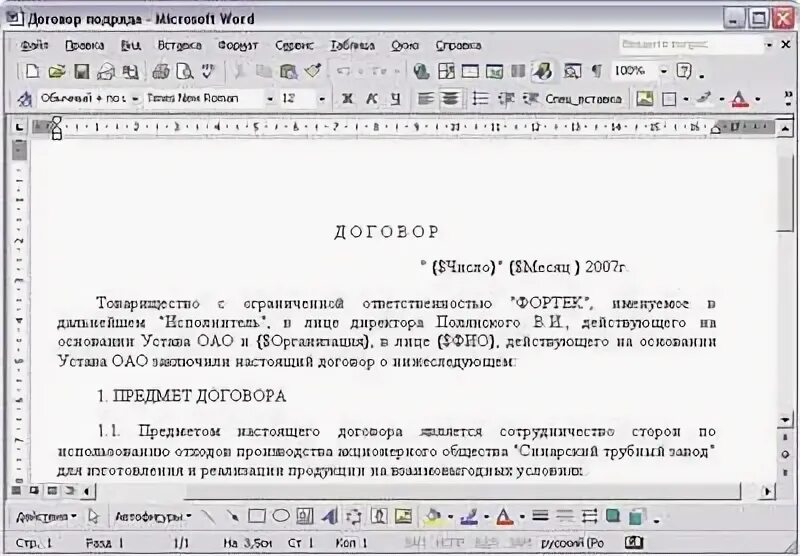The height and width of the screenshot is (556, 800).
Task: Insert a text box from the drawing toolbar
Action: [305, 517]
